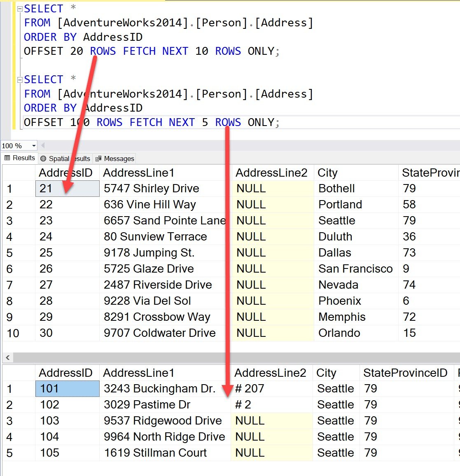Image resolution: width=460 pixels, height=476 pixels.
Task: Select the highlighted cell with AddressID 101
Action: pos(68,389)
